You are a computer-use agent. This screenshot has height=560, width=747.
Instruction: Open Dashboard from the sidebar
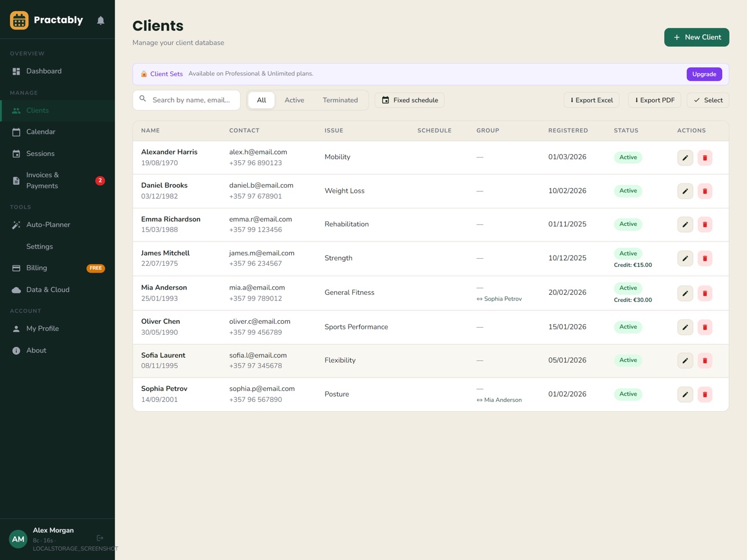coord(57,71)
